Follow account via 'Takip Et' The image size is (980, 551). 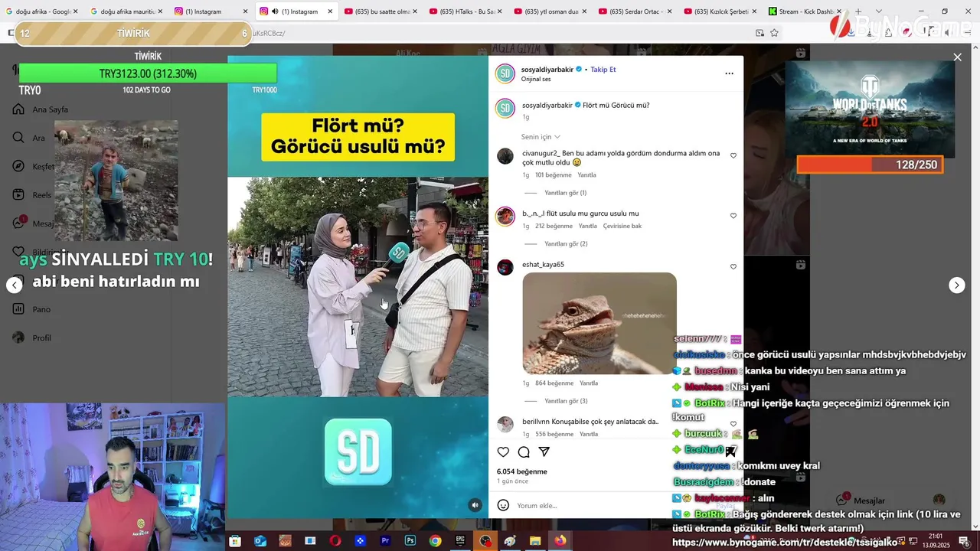pyautogui.click(x=603, y=70)
